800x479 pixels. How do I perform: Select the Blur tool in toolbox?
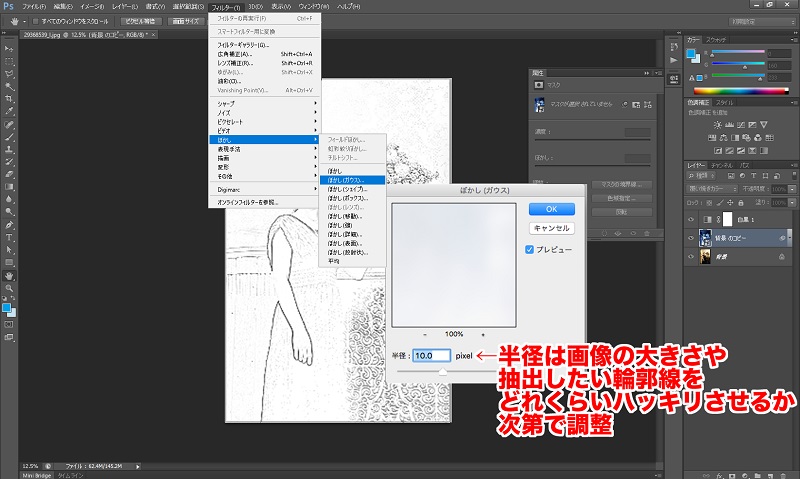(x=9, y=199)
